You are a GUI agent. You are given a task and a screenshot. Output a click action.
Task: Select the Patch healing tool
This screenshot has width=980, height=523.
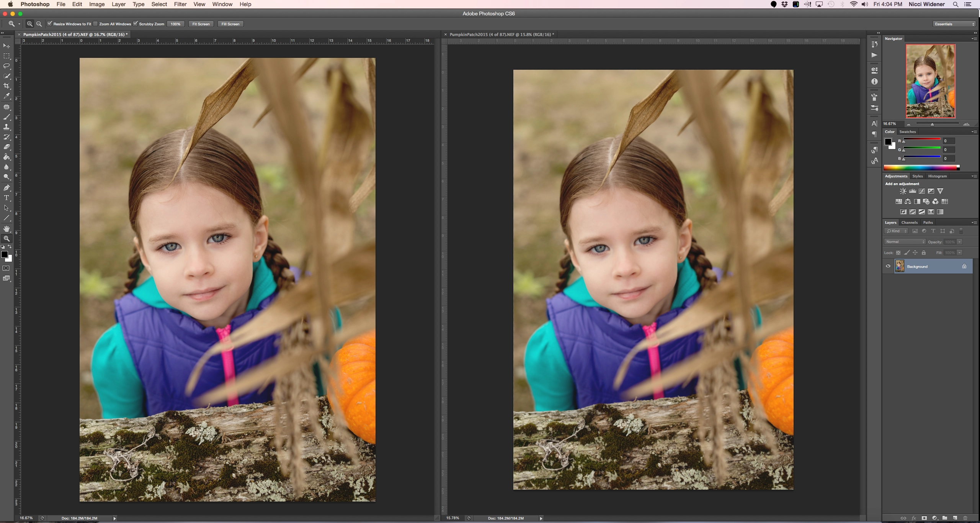click(7, 107)
